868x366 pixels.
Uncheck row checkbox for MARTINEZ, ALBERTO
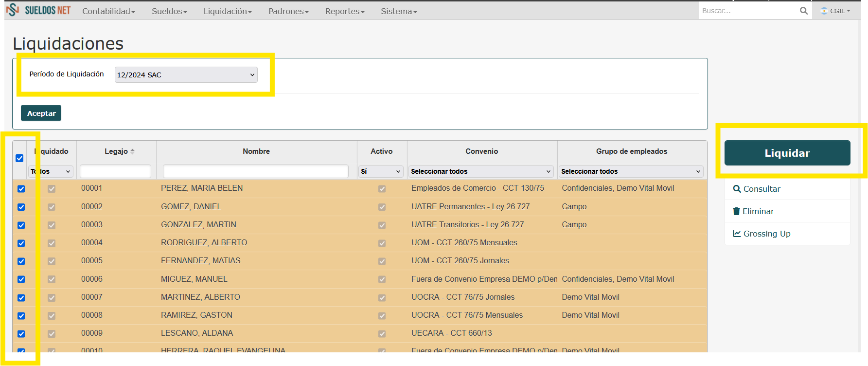coord(21,298)
